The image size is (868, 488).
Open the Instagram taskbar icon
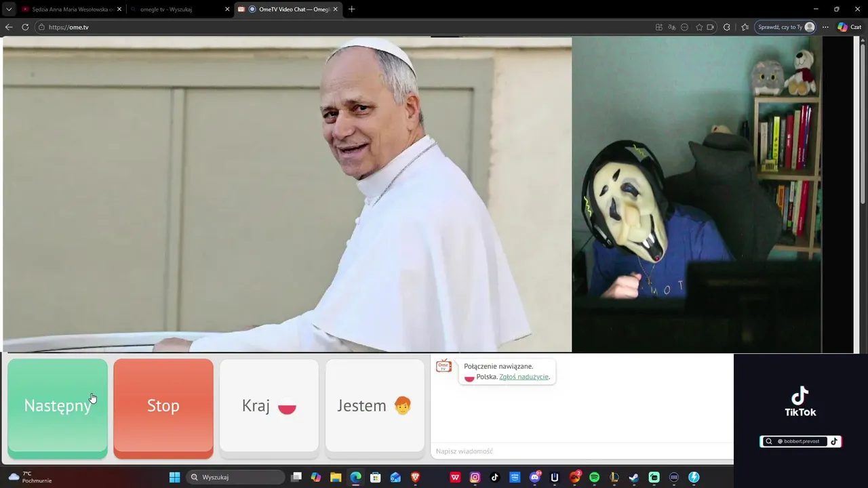pyautogui.click(x=475, y=477)
